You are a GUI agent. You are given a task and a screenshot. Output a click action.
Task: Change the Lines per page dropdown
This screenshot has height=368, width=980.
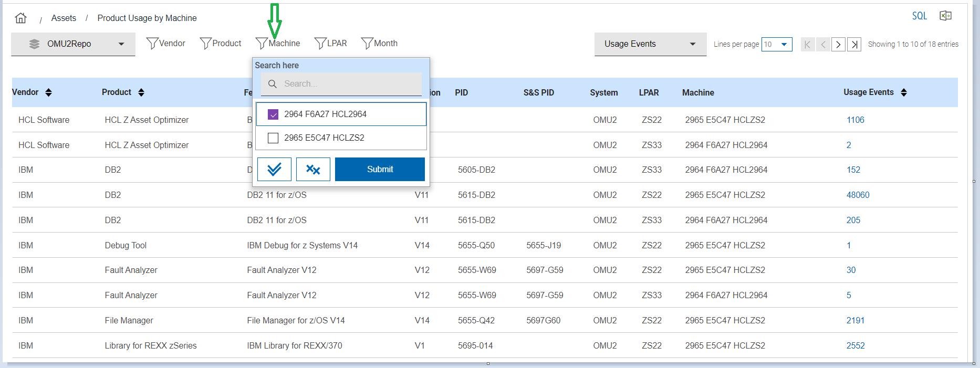(776, 45)
